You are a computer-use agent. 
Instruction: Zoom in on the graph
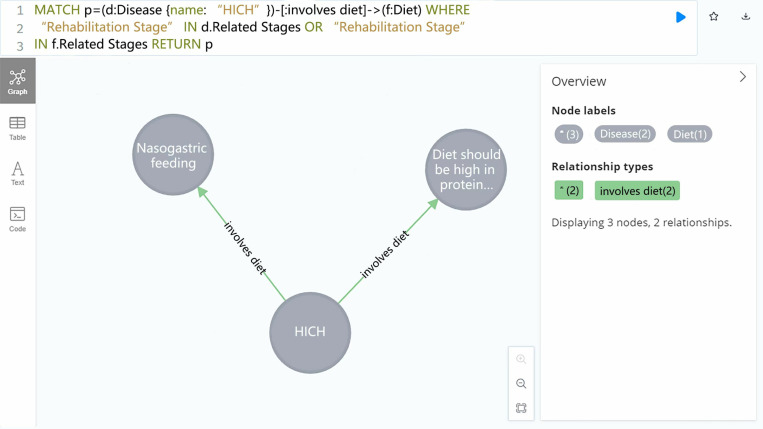click(521, 359)
